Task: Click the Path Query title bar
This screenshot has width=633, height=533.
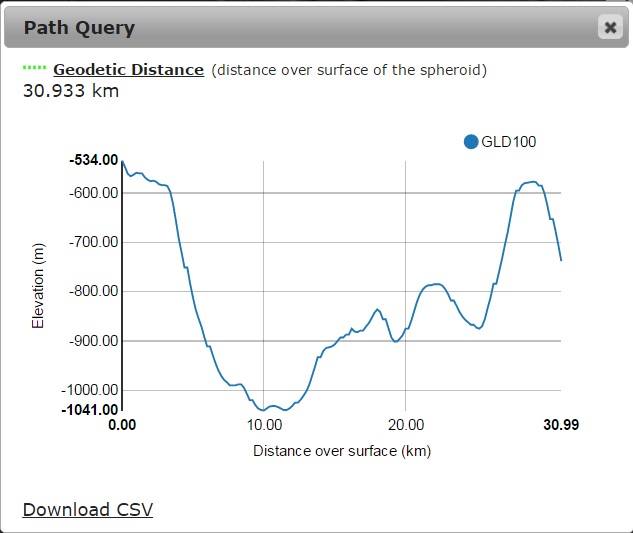Action: point(300,27)
